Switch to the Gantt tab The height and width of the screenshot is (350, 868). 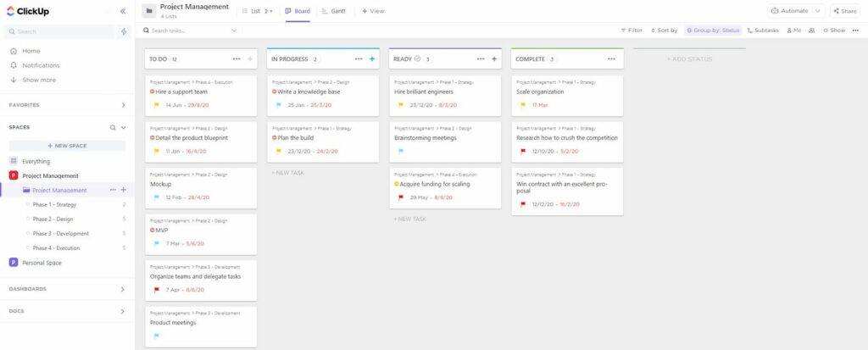(x=334, y=11)
